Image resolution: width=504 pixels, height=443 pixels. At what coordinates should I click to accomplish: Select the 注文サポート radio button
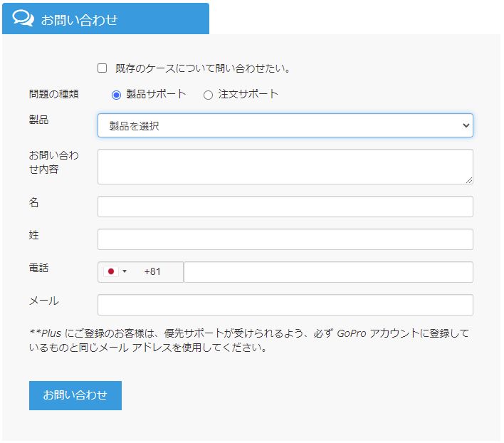(x=208, y=95)
